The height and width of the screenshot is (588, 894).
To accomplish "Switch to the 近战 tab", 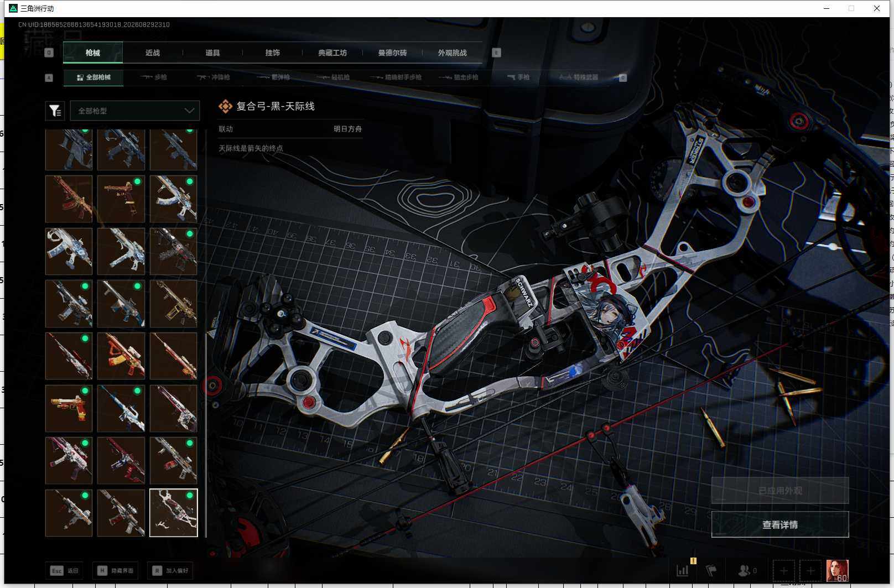I will coord(153,53).
